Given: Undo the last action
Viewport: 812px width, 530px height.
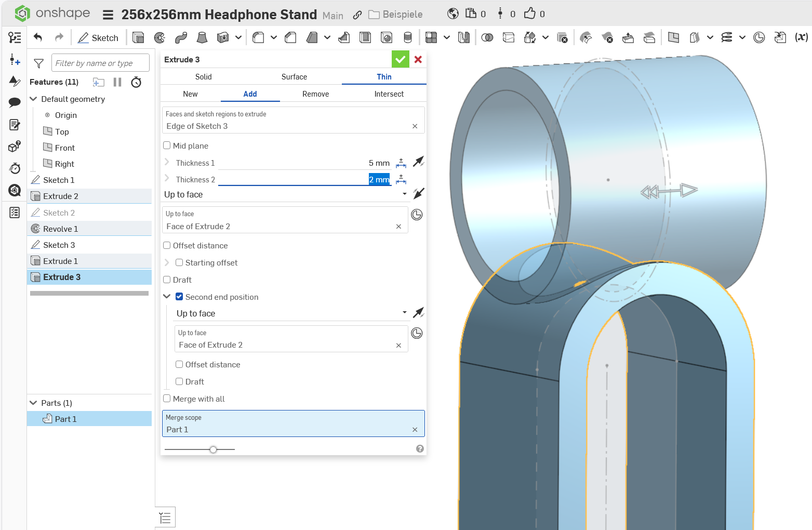Looking at the screenshot, I should 38,37.
